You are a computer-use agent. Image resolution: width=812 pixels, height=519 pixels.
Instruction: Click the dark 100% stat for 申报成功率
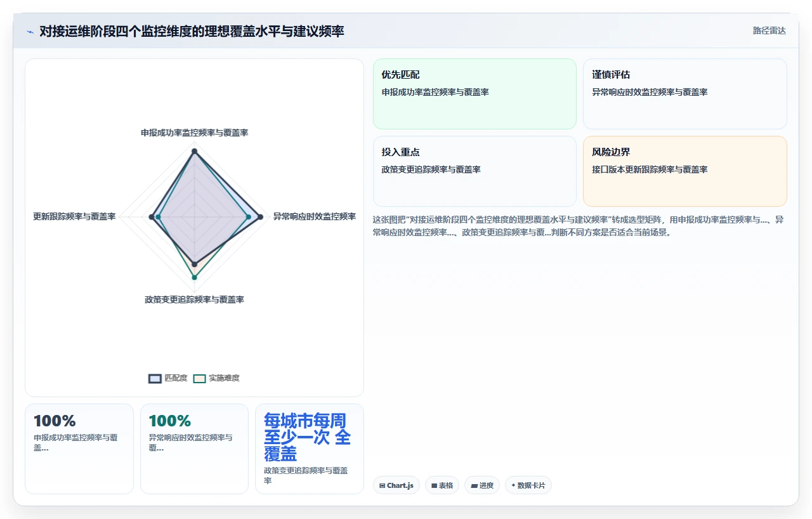pos(55,421)
